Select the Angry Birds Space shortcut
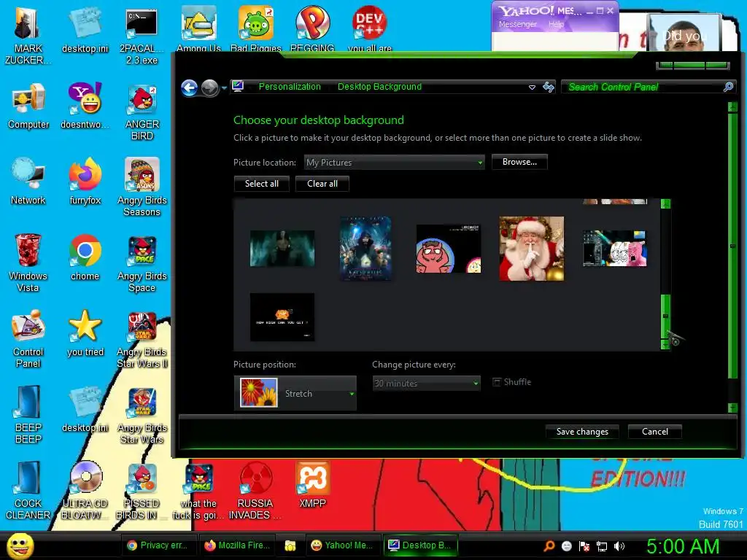 142,262
